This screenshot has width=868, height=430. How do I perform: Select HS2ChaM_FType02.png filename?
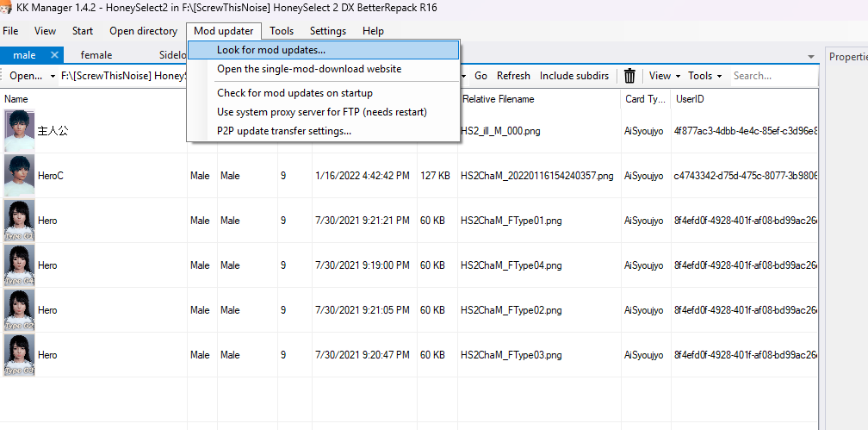click(511, 310)
